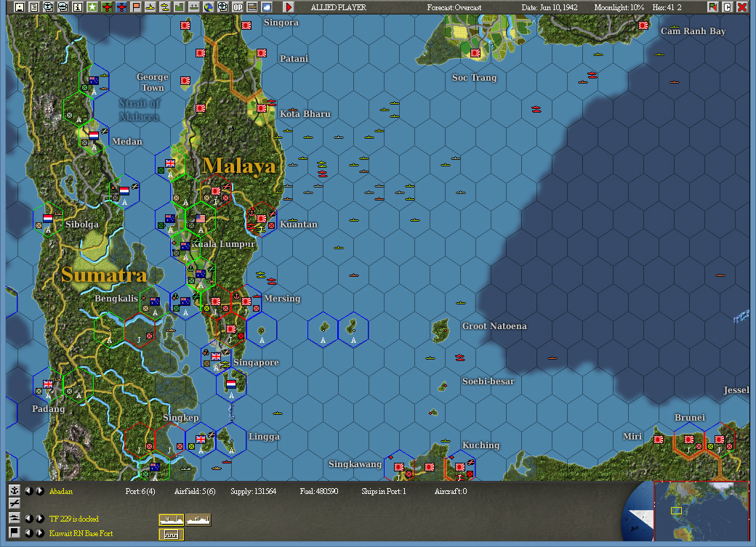Click the 'OP' operations toolbar icon
This screenshot has width=756, height=547.
click(238, 8)
